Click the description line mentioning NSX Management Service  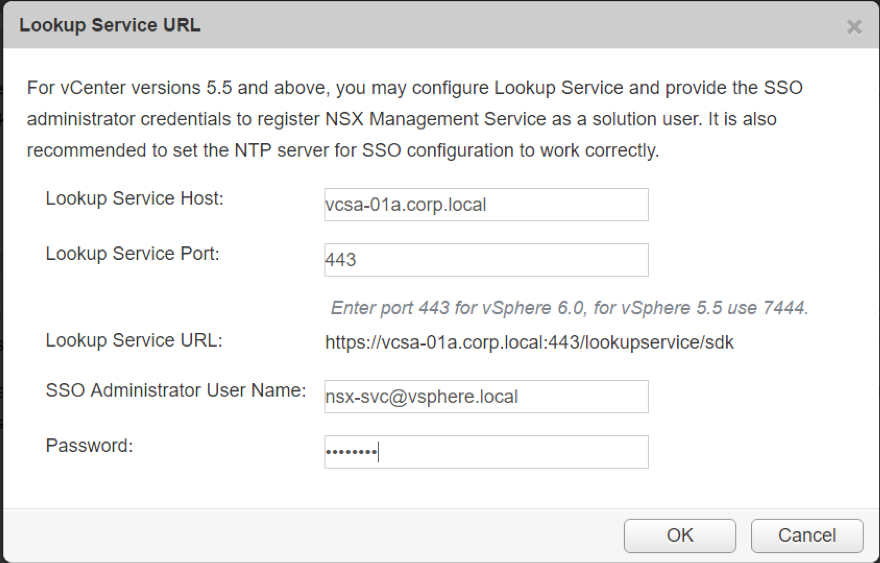coord(402,119)
